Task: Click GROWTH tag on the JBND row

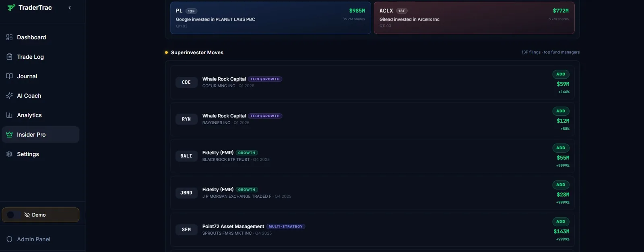Action: 247,190
